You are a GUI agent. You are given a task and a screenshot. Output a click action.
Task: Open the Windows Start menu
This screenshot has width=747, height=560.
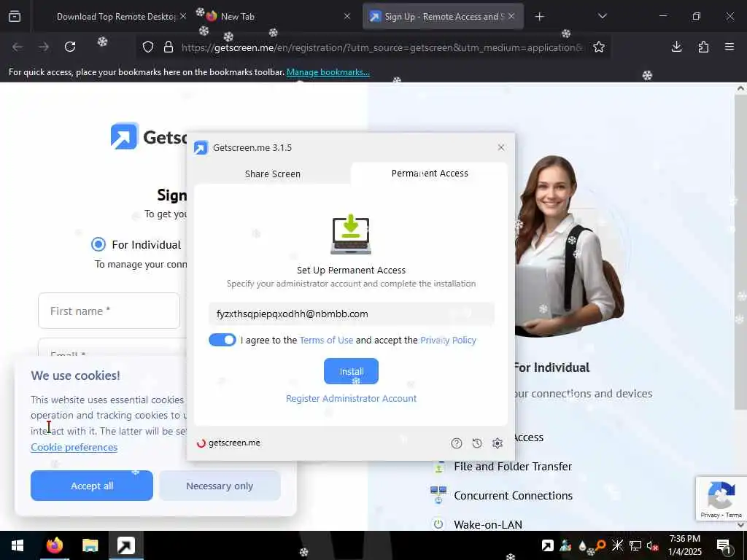click(18, 545)
